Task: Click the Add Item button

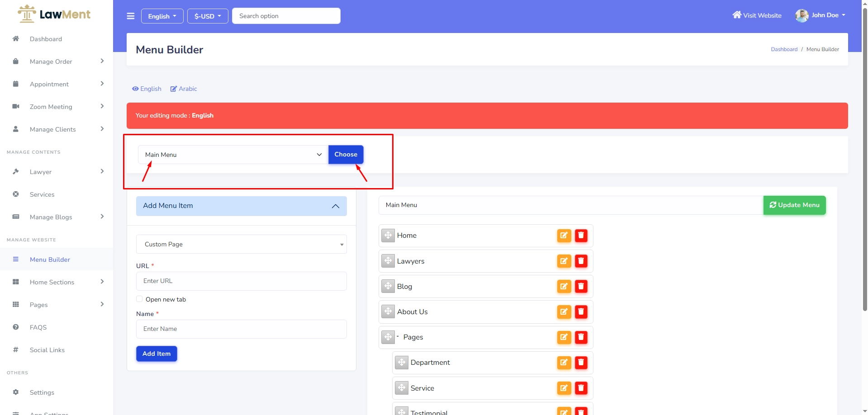Action: point(157,354)
